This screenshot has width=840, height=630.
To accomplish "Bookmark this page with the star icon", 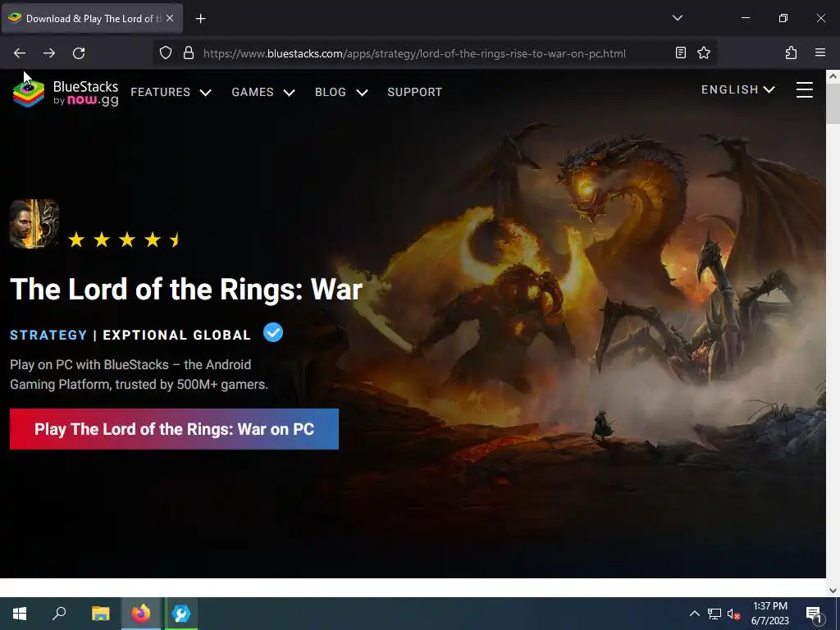I will 704,53.
